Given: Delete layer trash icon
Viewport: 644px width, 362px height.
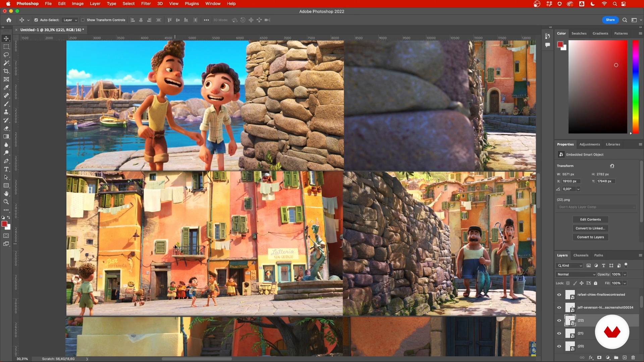Looking at the screenshot, I should tap(633, 358).
